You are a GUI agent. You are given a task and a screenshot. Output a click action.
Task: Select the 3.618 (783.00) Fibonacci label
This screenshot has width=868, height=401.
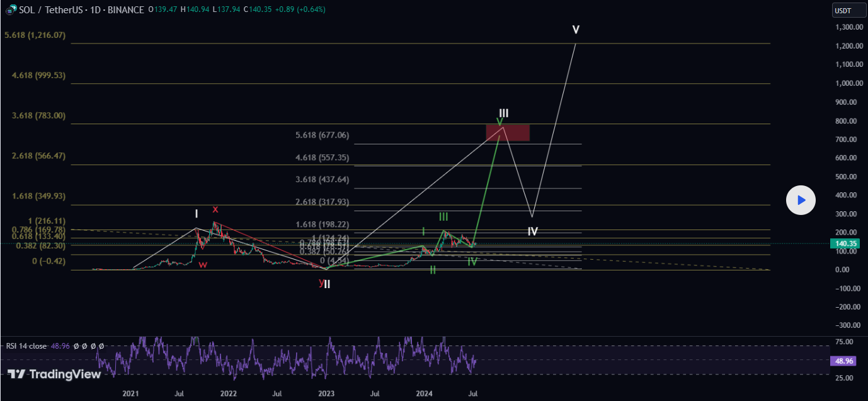pyautogui.click(x=38, y=115)
